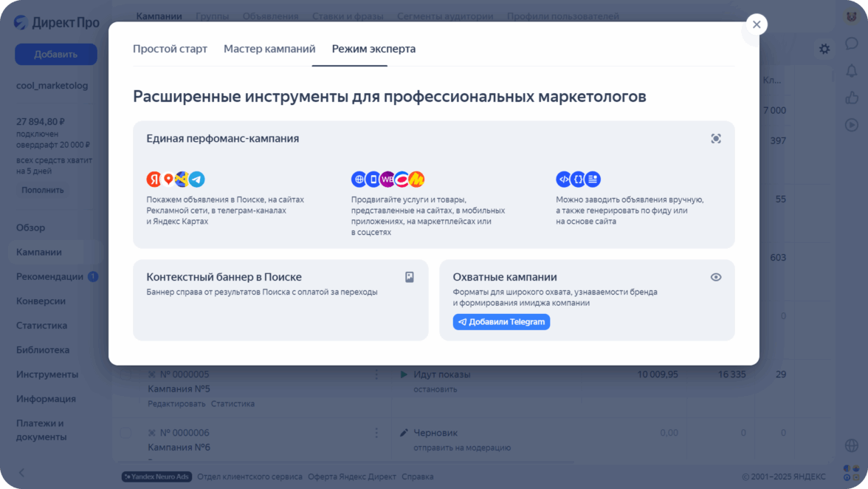868x489 pixels.
Task: Switch to the Сегменты аудитории top tab
Action: (x=445, y=16)
